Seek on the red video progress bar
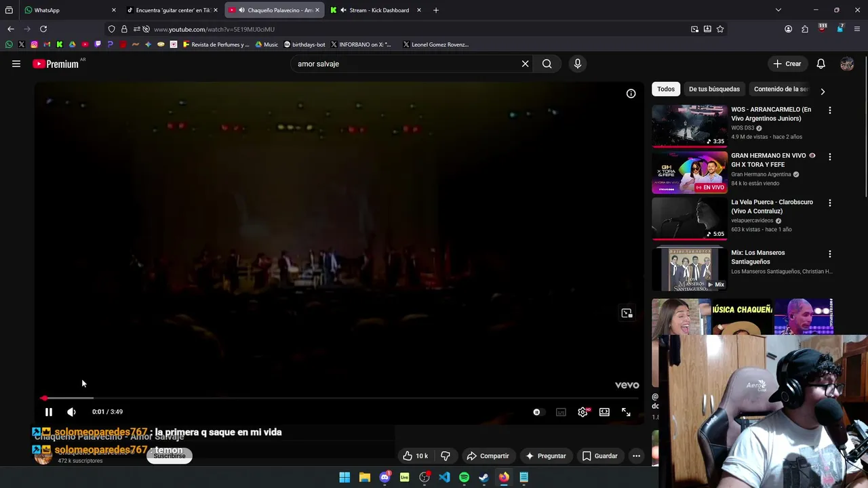Screen dimensions: 868x488 [x=339, y=399]
